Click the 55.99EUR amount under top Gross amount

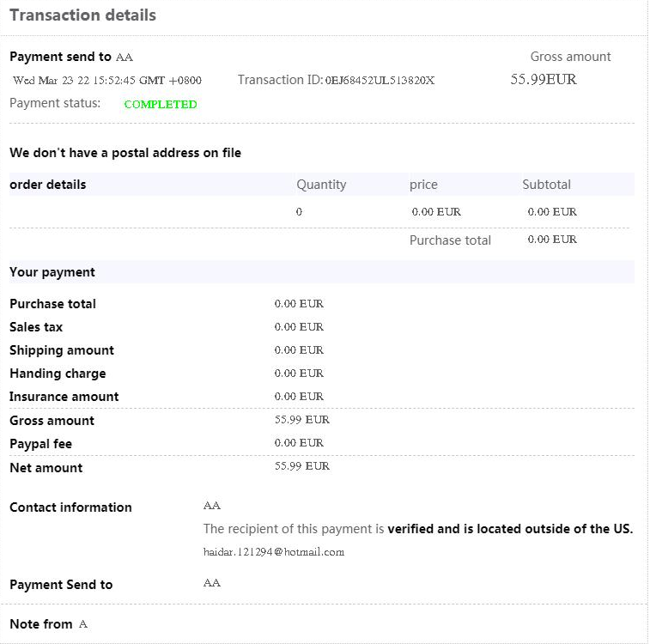(544, 80)
